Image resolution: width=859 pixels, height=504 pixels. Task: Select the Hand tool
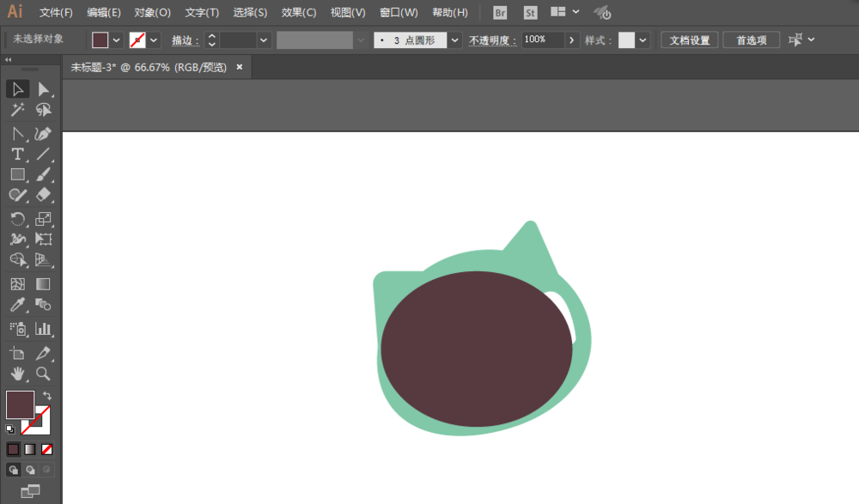pyautogui.click(x=17, y=373)
